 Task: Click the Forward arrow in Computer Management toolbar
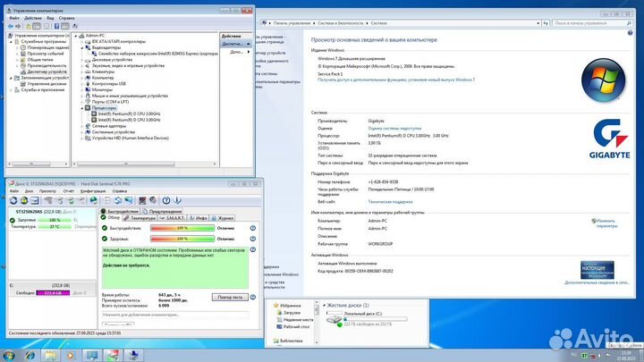pos(18,26)
